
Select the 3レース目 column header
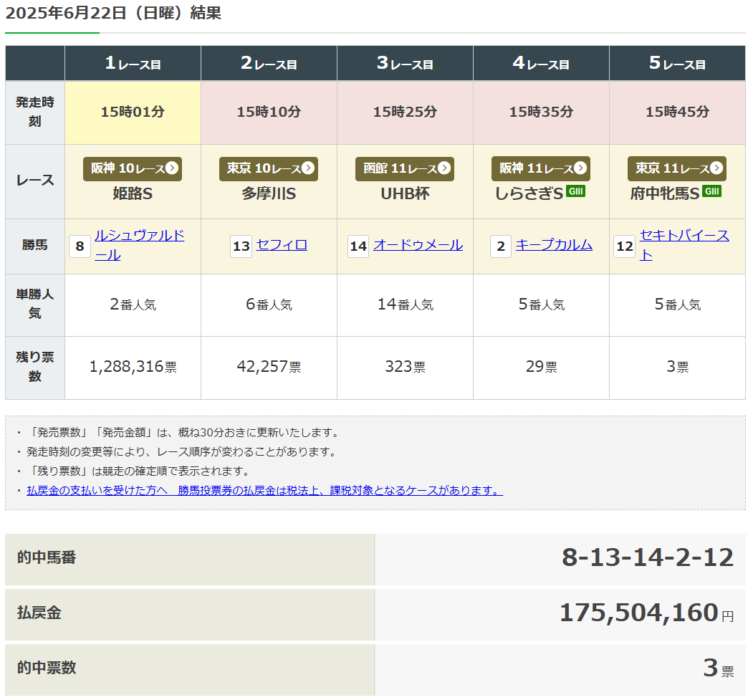(405, 63)
